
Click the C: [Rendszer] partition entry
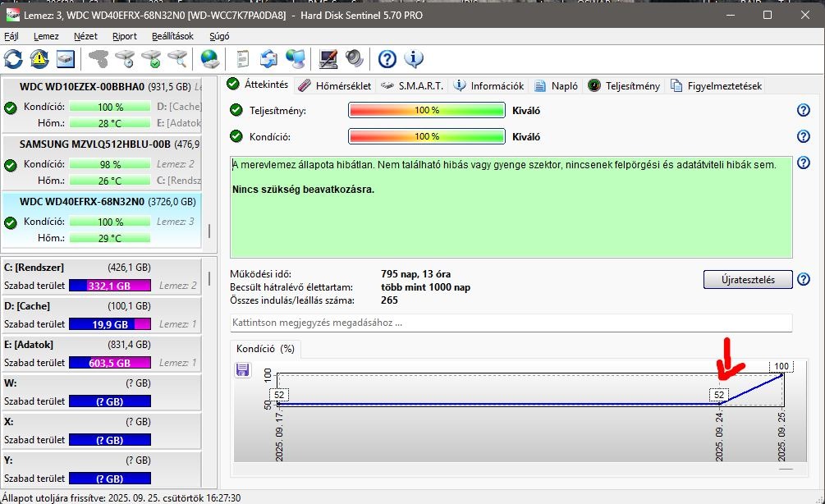101,277
